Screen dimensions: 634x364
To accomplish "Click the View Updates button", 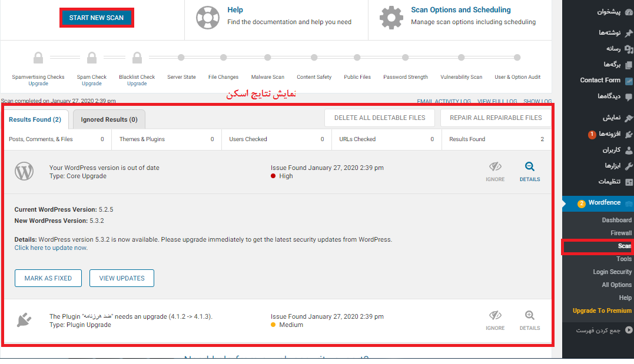I will pos(122,278).
